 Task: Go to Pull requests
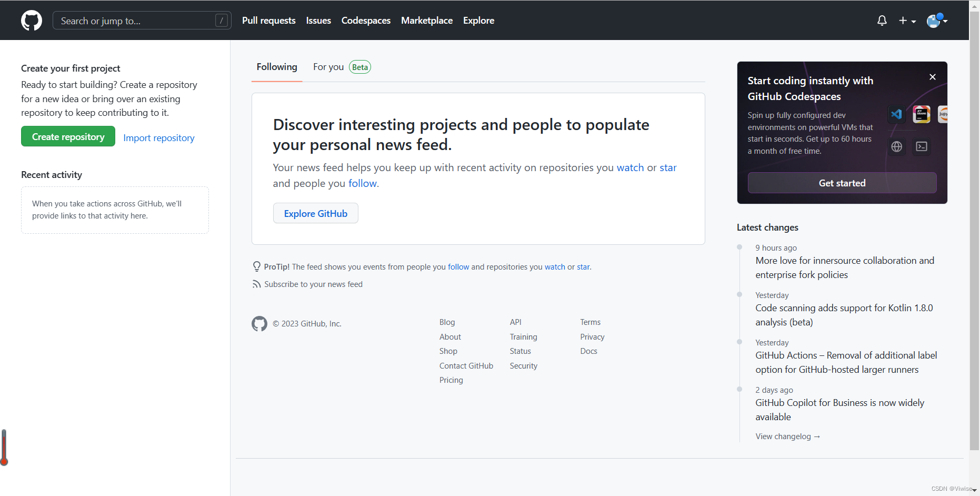coord(268,21)
